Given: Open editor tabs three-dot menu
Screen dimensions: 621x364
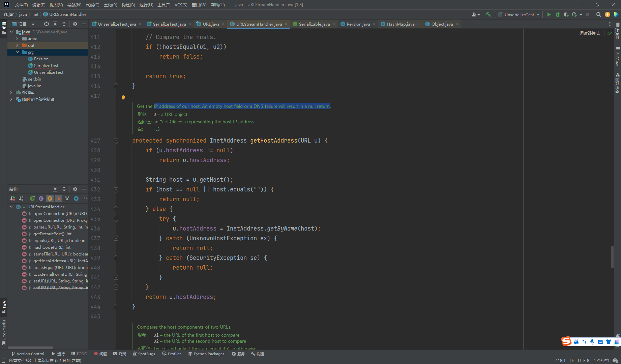Looking at the screenshot, I should tap(610, 24).
